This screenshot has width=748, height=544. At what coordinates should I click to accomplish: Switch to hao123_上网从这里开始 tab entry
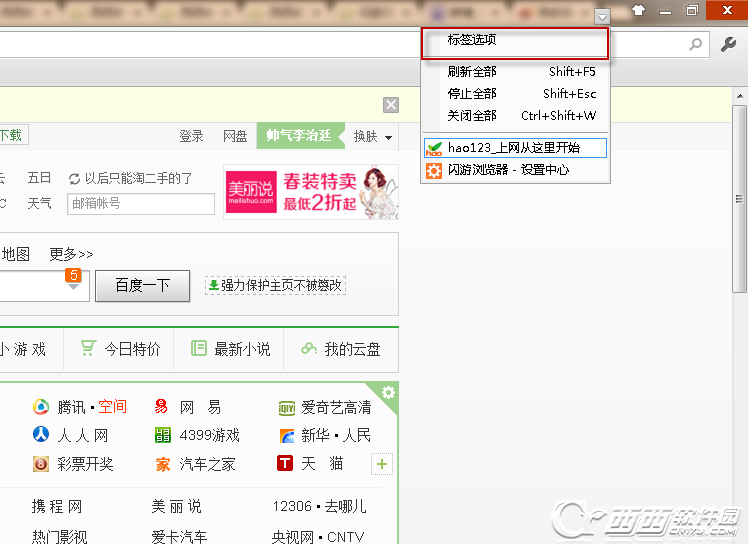[x=515, y=148]
